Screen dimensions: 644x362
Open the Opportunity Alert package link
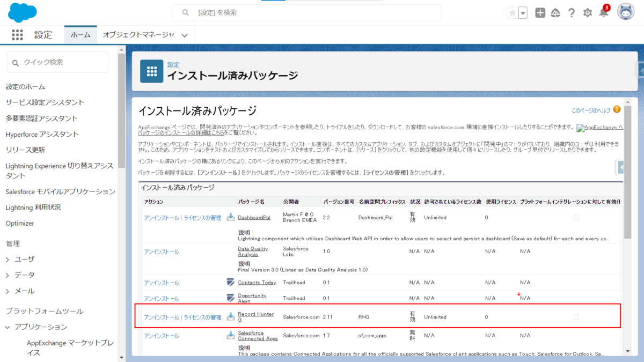(x=252, y=298)
